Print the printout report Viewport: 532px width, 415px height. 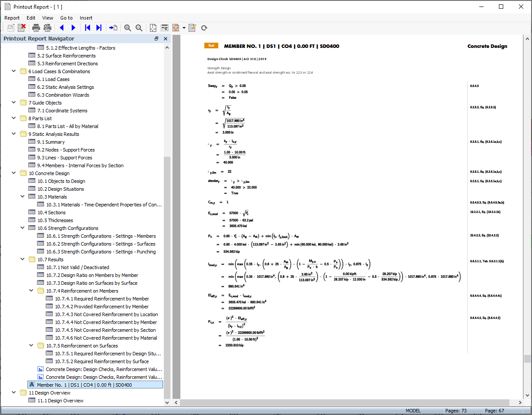tap(36, 27)
